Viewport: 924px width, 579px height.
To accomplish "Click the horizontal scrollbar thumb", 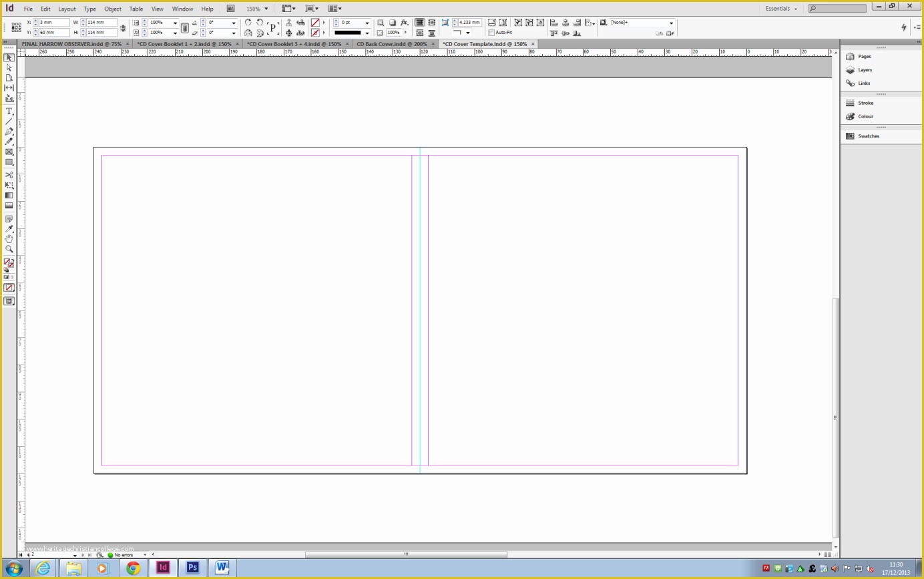I will [406, 554].
